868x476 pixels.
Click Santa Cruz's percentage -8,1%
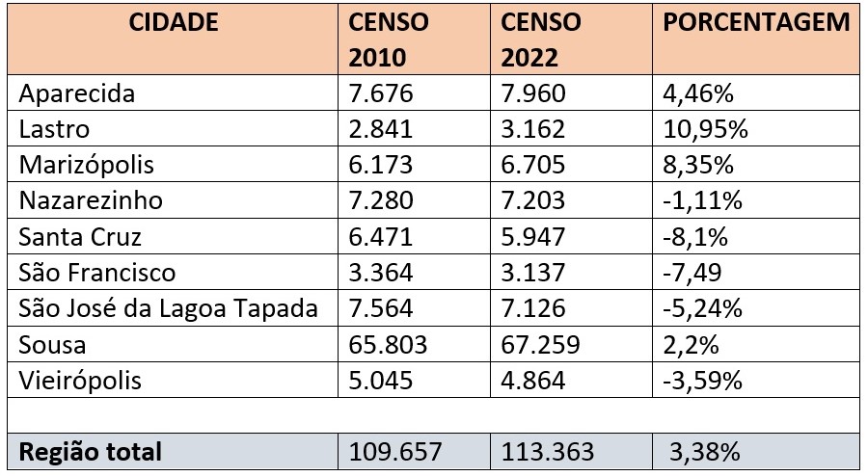coord(688,237)
